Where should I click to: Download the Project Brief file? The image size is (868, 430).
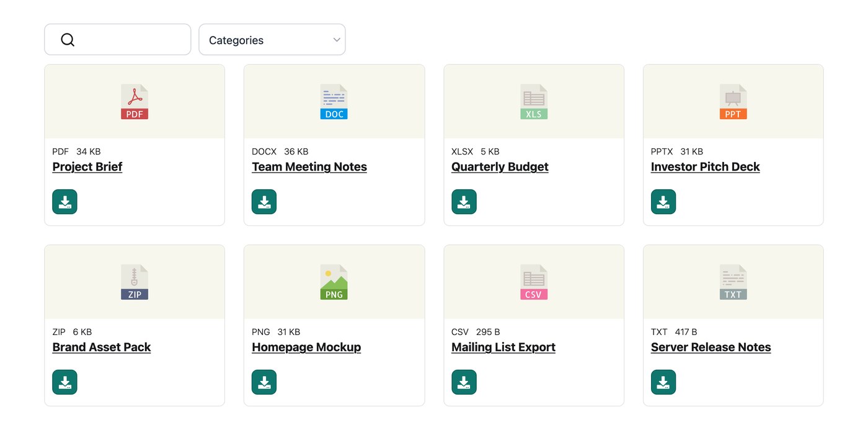tap(64, 202)
